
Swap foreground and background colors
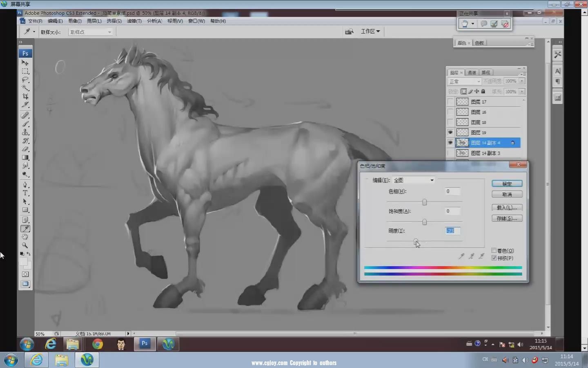pos(29,254)
